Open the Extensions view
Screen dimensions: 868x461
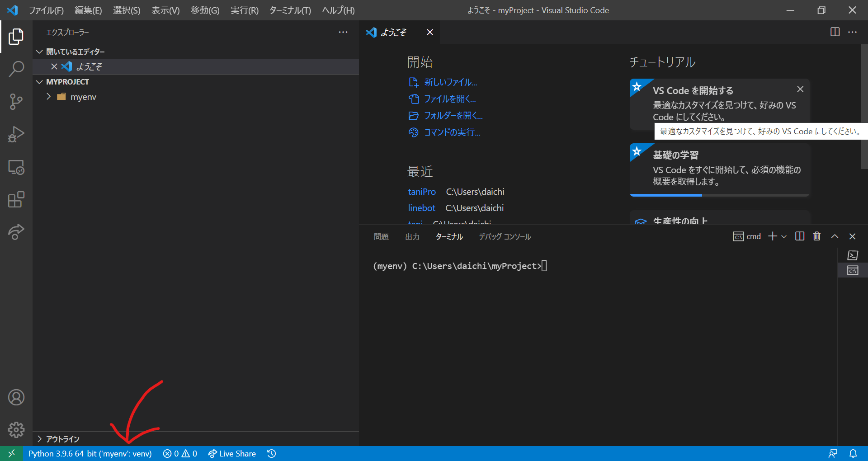[16, 199]
